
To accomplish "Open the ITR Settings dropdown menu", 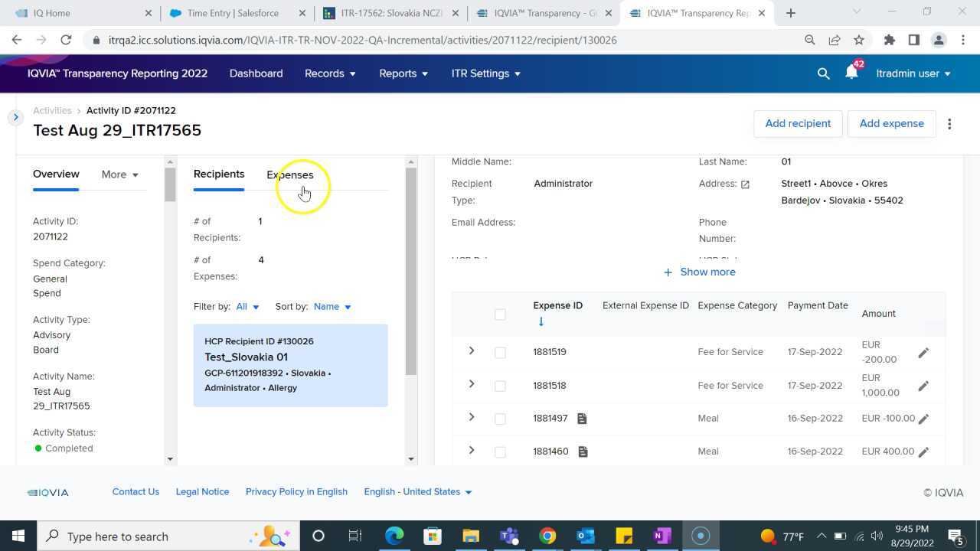I will click(x=486, y=73).
